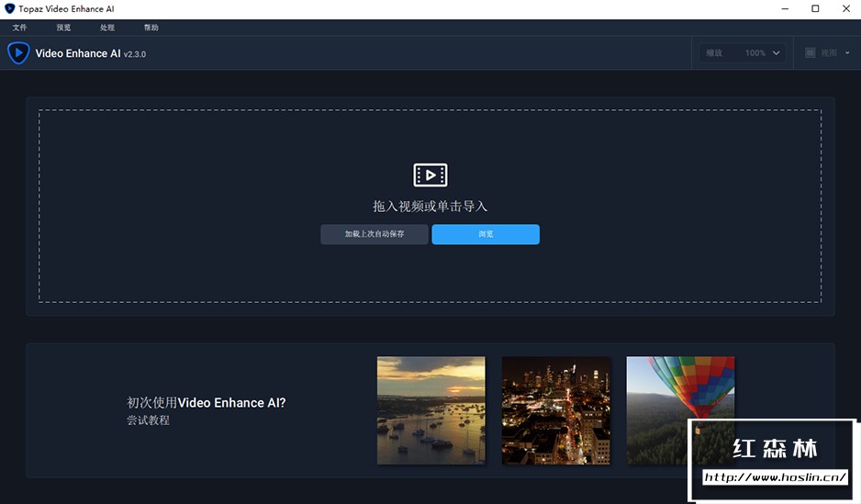Click the Topaz title bar app icon
This screenshot has height=504, width=861.
coord(9,9)
